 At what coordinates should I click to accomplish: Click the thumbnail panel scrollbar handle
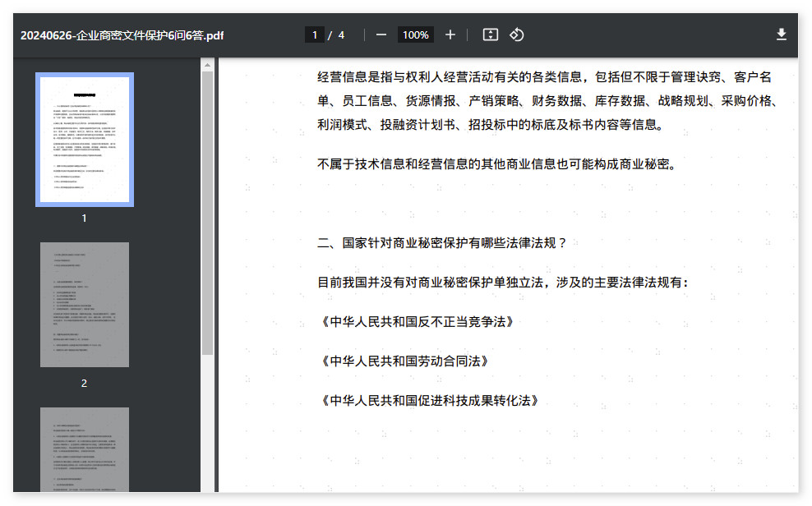pos(207,214)
